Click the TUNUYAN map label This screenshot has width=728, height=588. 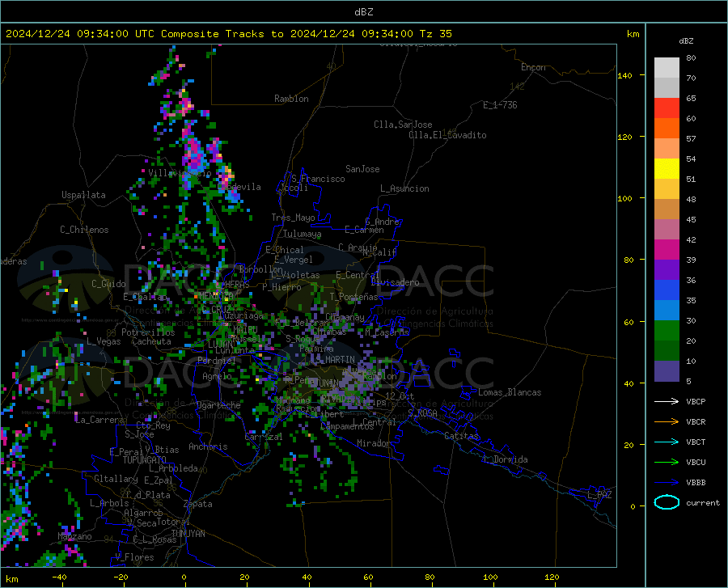[x=188, y=534]
